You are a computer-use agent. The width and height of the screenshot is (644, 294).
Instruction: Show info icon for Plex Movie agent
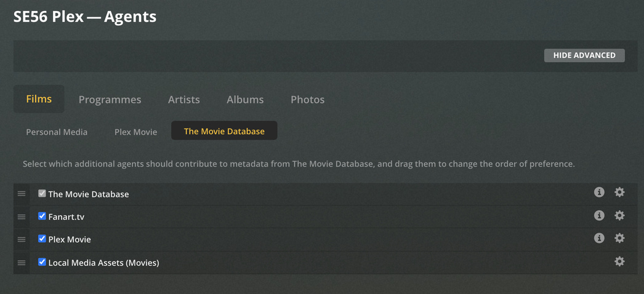click(x=599, y=238)
